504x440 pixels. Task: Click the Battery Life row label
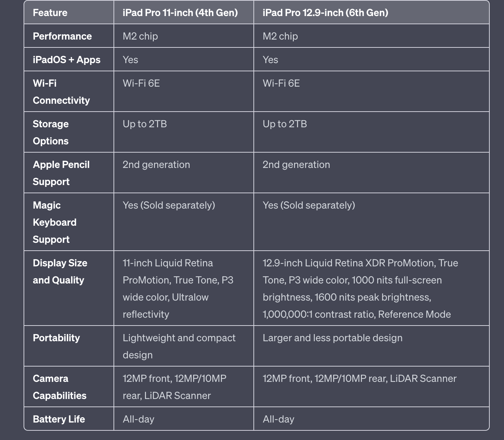(x=59, y=419)
